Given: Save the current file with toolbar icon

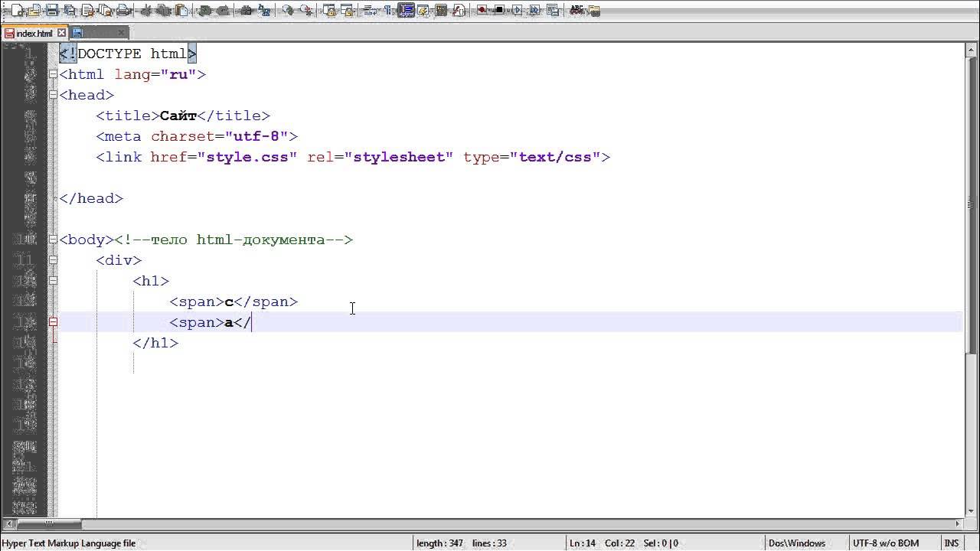Looking at the screenshot, I should 51,11.
